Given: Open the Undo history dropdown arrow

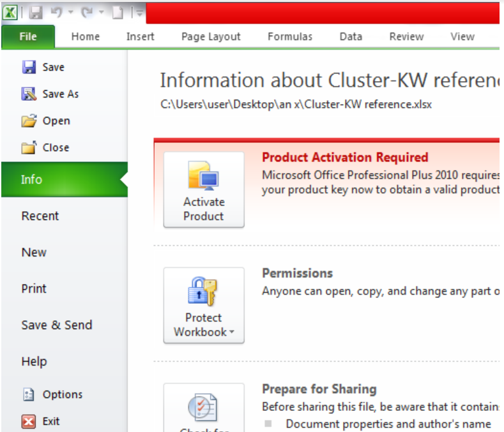Looking at the screenshot, I should [x=71, y=13].
